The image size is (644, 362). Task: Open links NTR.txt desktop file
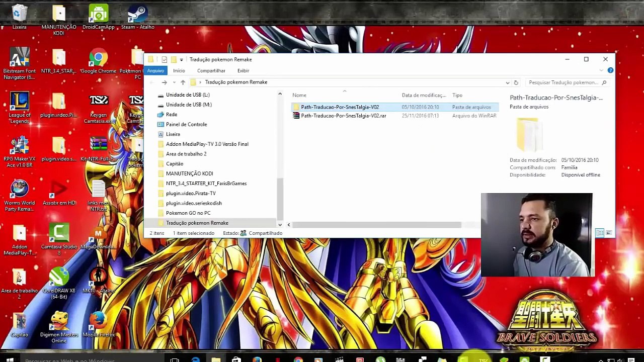[x=99, y=196]
